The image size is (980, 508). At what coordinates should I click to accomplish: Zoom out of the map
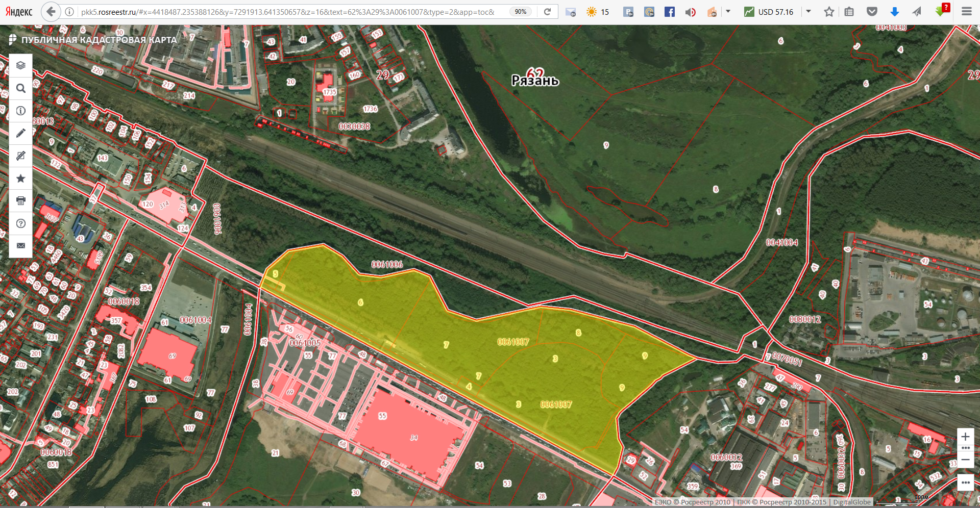click(965, 460)
